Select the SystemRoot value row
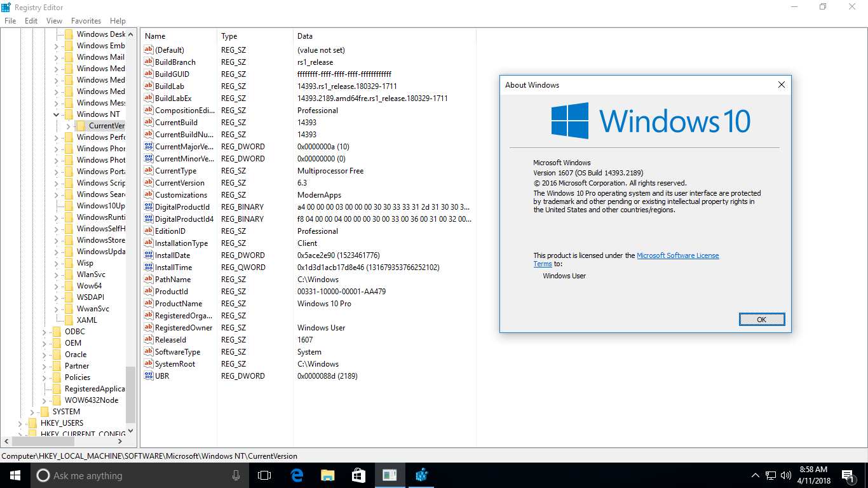This screenshot has height=488, width=868. point(308,364)
